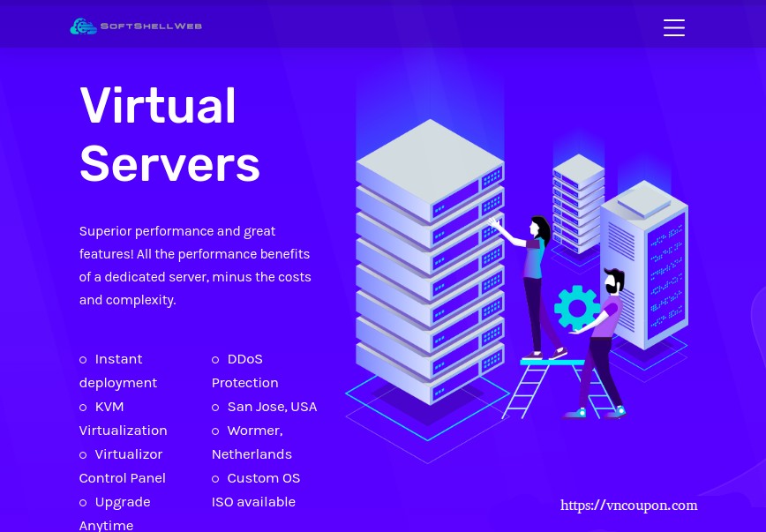Click the SoftShellWeb cloud logo icon
The width and height of the screenshot is (766, 532).
(84, 26)
